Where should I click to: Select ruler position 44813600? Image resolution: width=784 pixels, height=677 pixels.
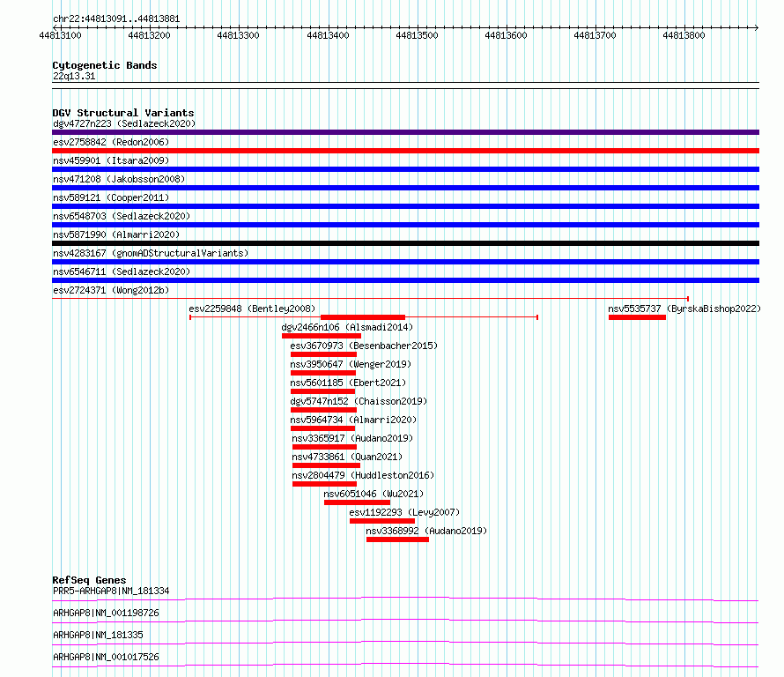coord(506,35)
